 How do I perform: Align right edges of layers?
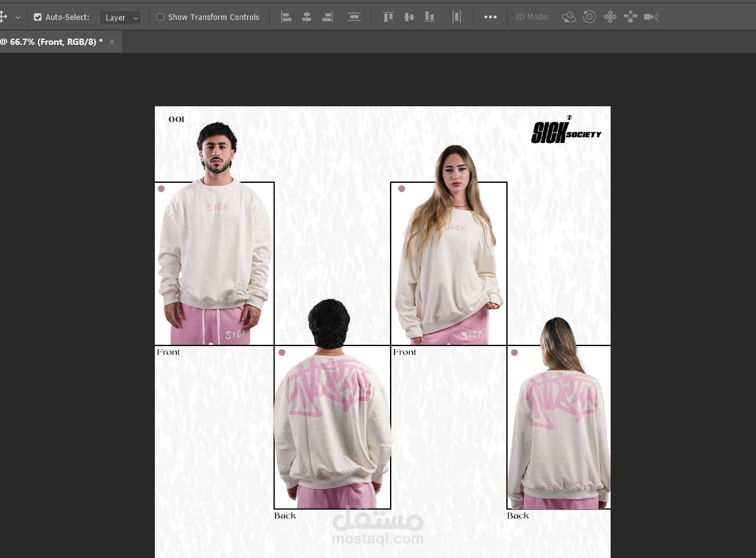[x=327, y=17]
